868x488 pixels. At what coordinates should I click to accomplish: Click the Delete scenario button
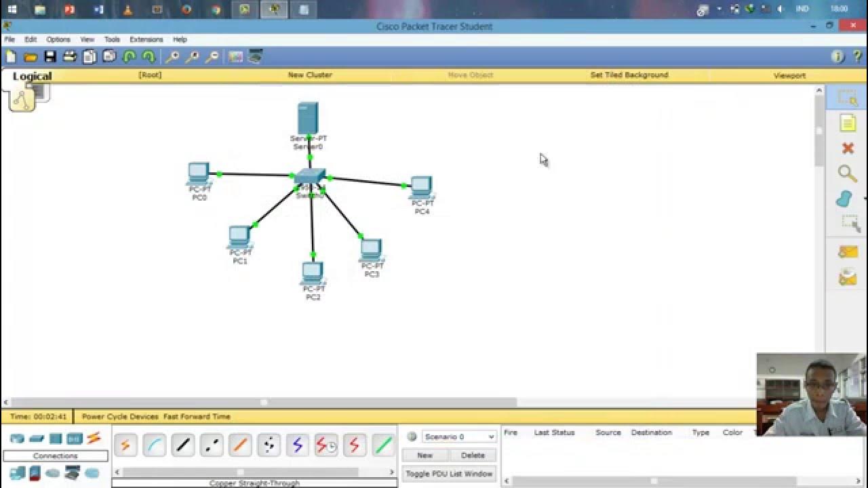[x=473, y=455]
